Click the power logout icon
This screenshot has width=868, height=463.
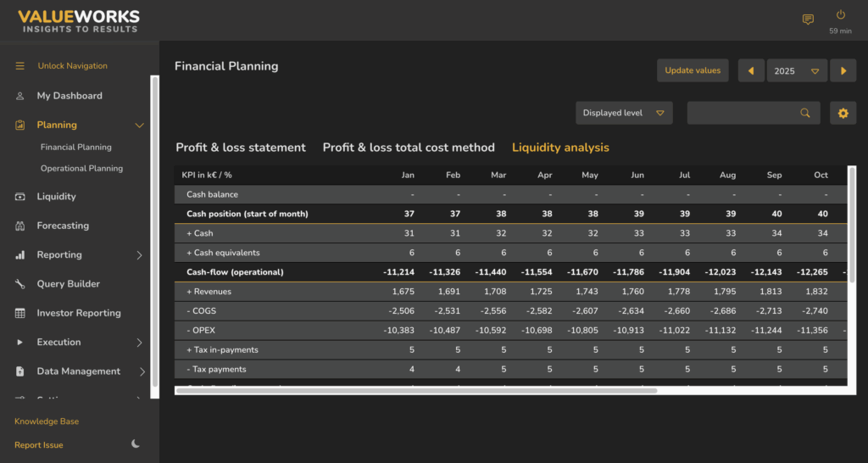coord(840,15)
